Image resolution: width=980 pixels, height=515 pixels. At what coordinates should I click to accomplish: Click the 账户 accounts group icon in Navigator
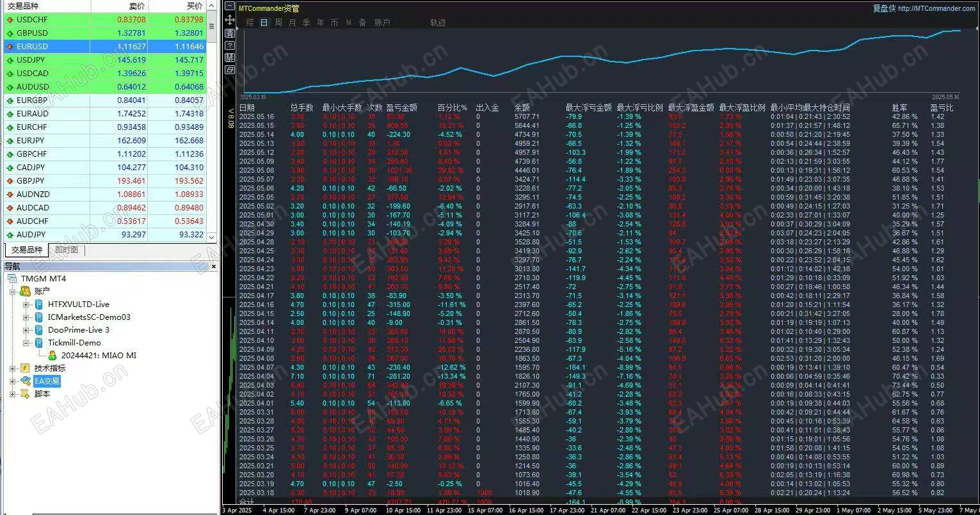coord(25,291)
